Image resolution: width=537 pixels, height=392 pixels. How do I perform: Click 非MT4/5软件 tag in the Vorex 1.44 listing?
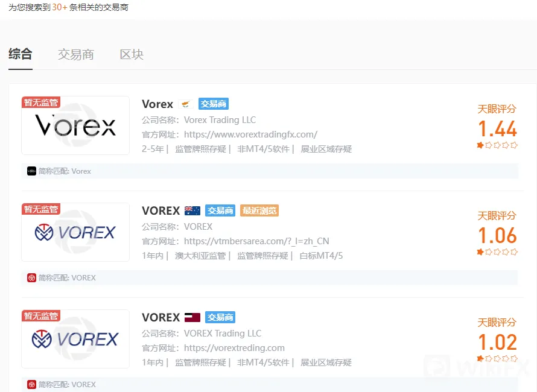(263, 150)
